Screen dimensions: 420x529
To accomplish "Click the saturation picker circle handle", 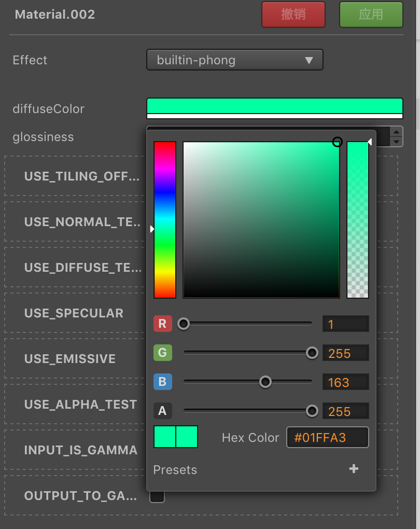I will click(337, 142).
